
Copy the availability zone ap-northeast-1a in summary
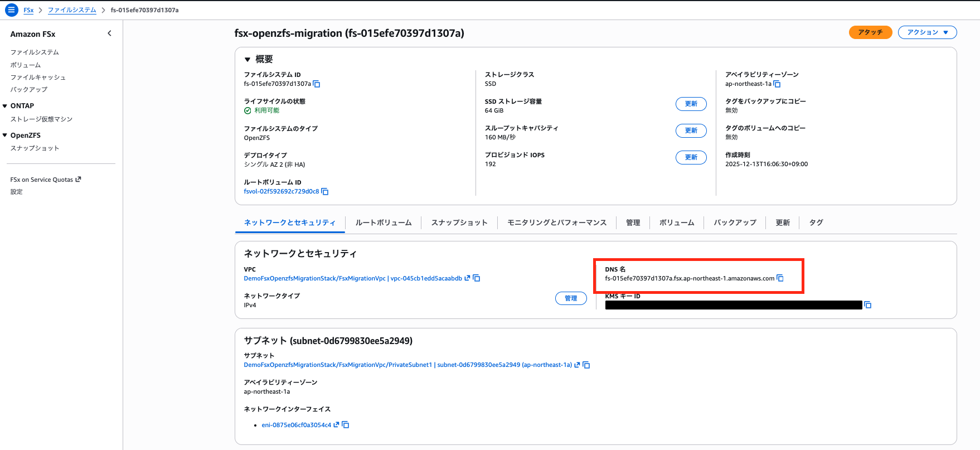click(777, 84)
